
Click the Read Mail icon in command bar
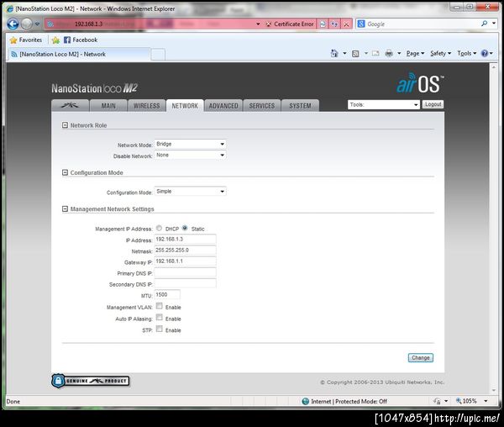pyautogui.click(x=375, y=54)
